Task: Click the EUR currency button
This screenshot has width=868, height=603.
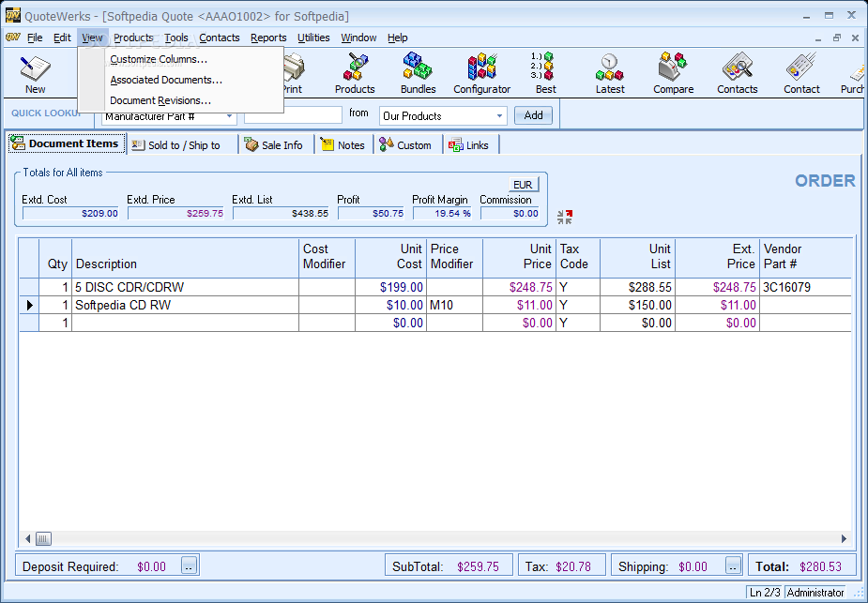Action: [x=523, y=184]
